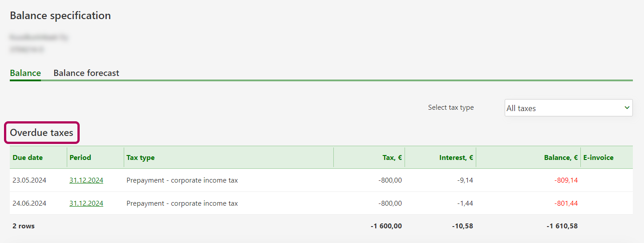This screenshot has width=644, height=243.
Task: Click the Balance, € column header
Action: click(x=561, y=157)
